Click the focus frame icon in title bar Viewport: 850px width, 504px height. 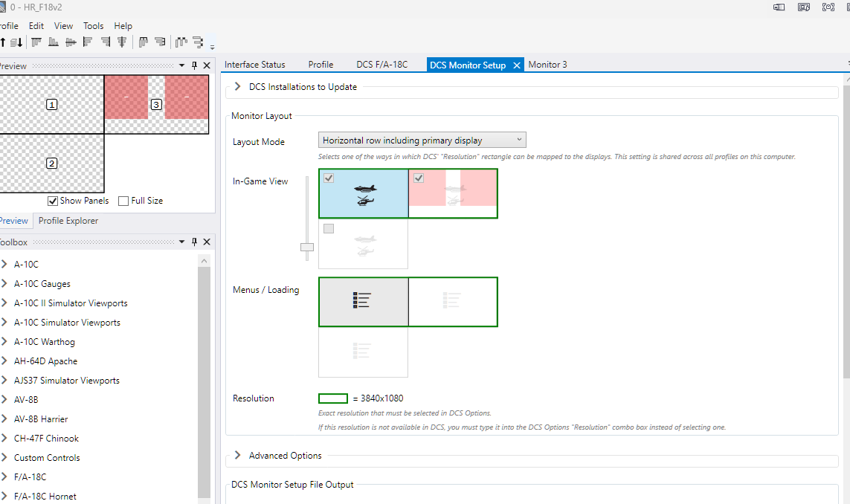(x=828, y=7)
